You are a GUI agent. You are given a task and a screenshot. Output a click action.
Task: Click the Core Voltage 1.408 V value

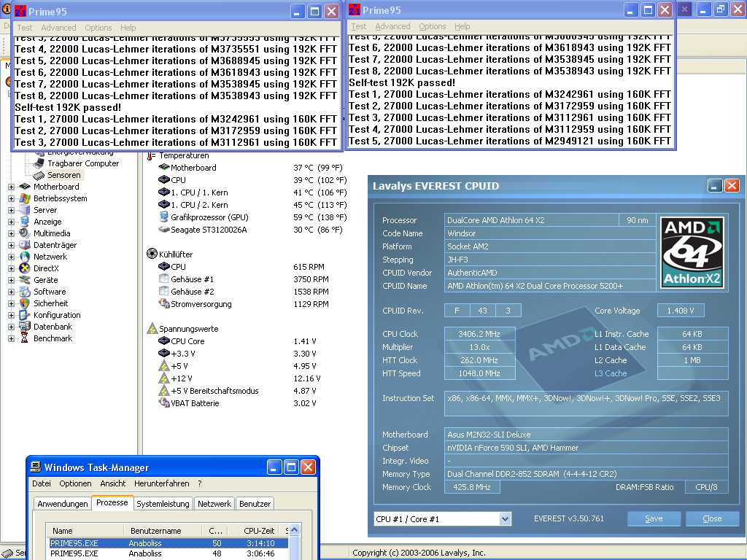point(681,311)
